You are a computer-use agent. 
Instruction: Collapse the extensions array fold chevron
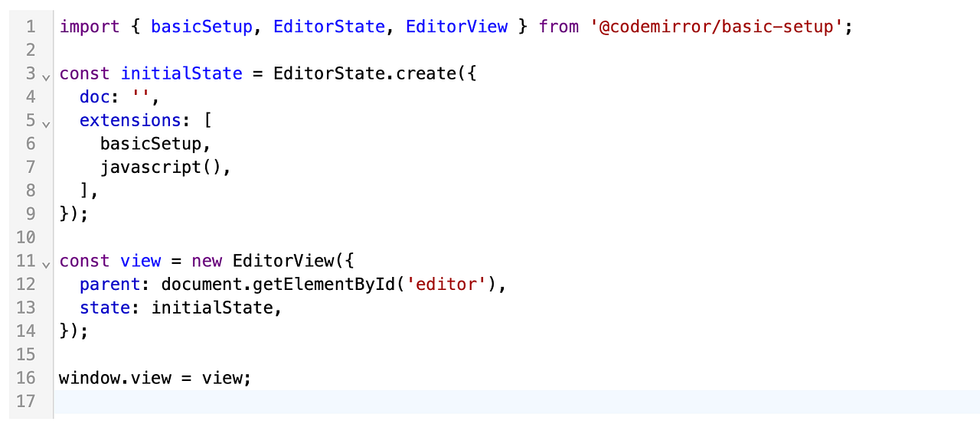45,124
